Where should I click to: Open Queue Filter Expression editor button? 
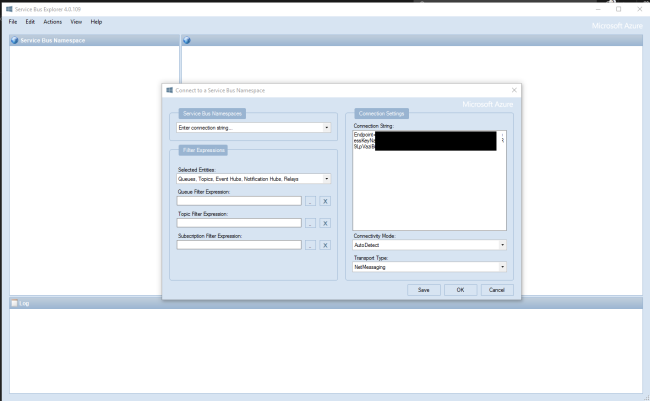tap(310, 201)
